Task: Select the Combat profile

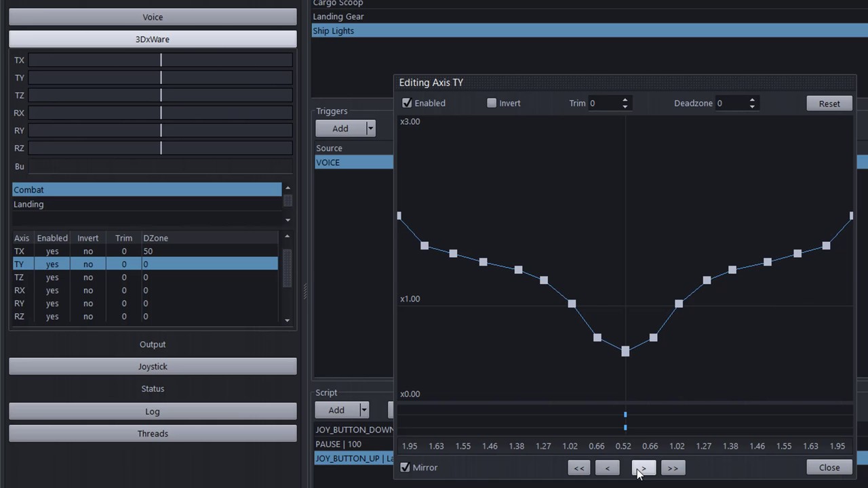Action: pyautogui.click(x=146, y=190)
